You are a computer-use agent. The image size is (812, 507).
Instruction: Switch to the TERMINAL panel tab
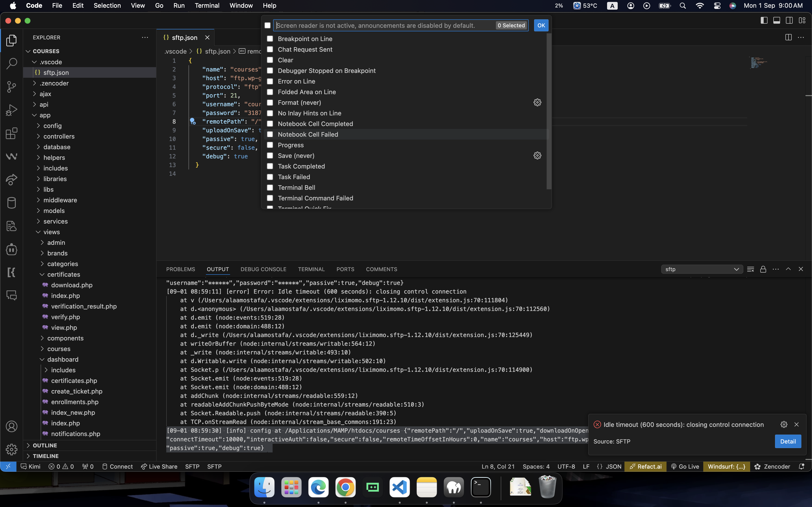pyautogui.click(x=311, y=269)
